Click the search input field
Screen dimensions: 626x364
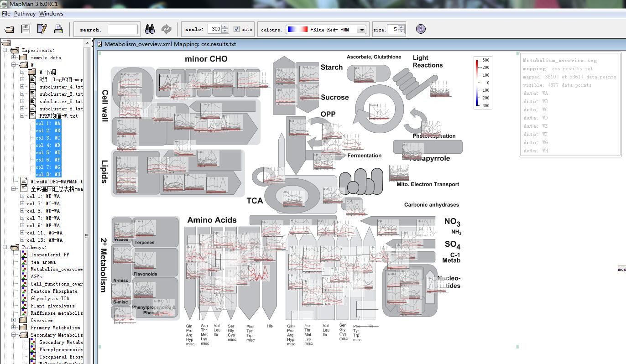coord(122,30)
